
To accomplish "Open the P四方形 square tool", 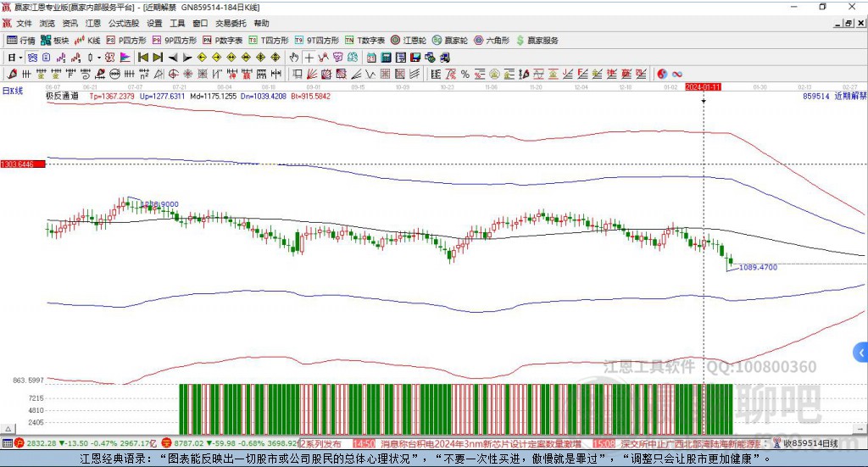I will click(x=126, y=40).
